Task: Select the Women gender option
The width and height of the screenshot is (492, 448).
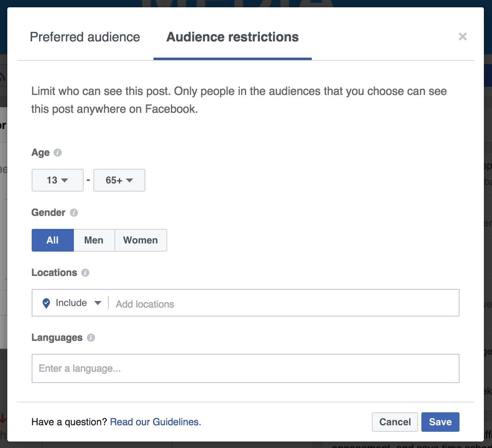Action: point(140,240)
